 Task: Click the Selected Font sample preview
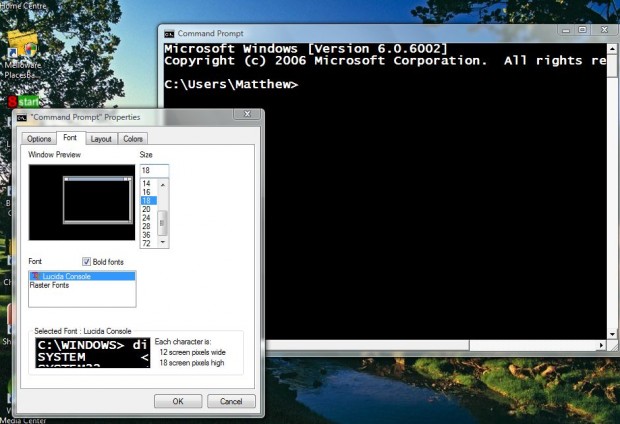click(93, 352)
